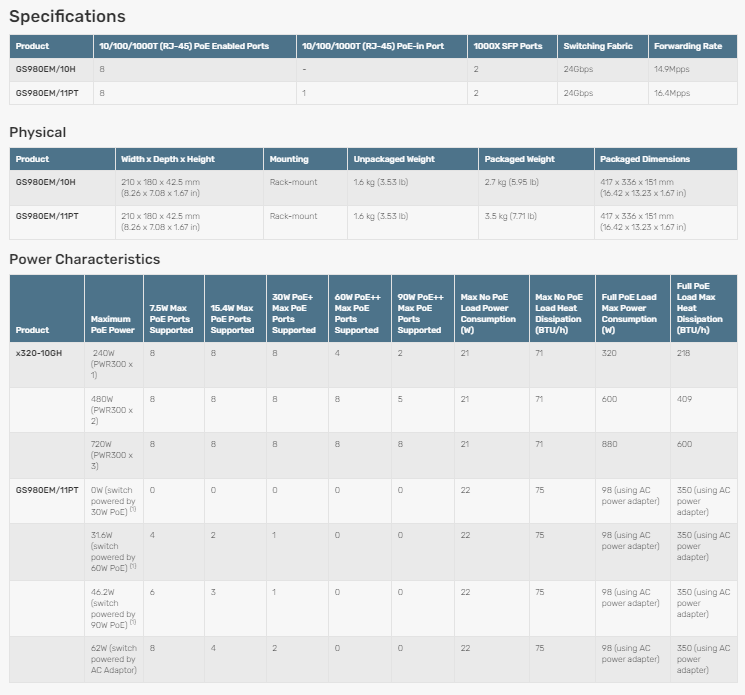Image resolution: width=745 pixels, height=695 pixels.
Task: Click "GS980EM/10H" in the Specifications table
Action: pos(46,69)
